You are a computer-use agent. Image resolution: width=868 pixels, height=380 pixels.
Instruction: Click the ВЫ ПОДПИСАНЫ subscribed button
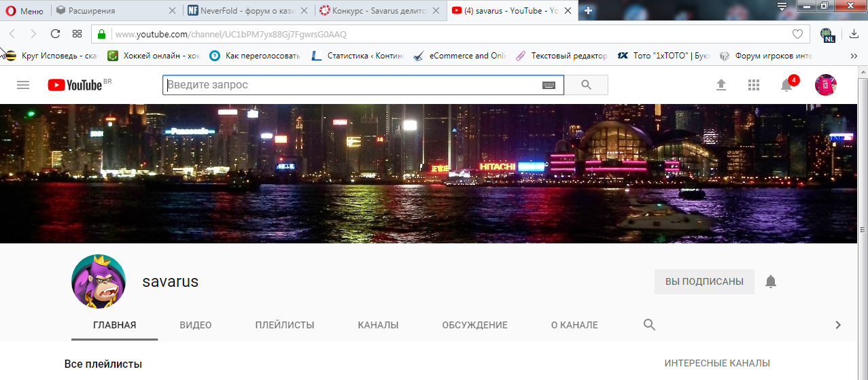704,281
